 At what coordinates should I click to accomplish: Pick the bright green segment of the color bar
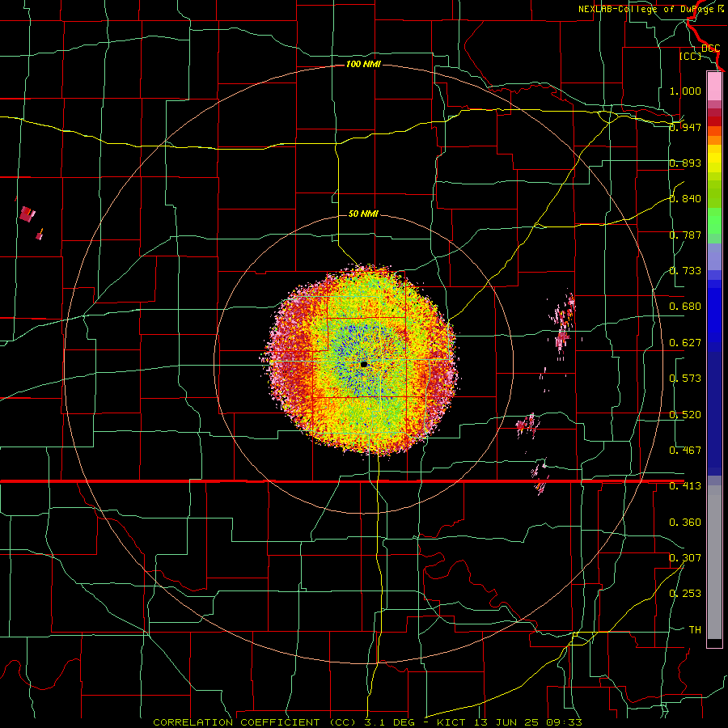click(714, 221)
